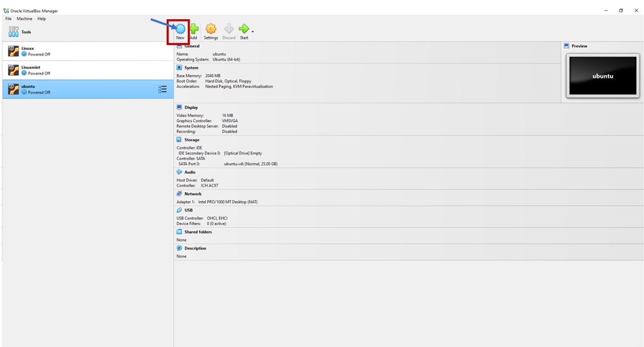Open the File menu

pyautogui.click(x=9, y=19)
